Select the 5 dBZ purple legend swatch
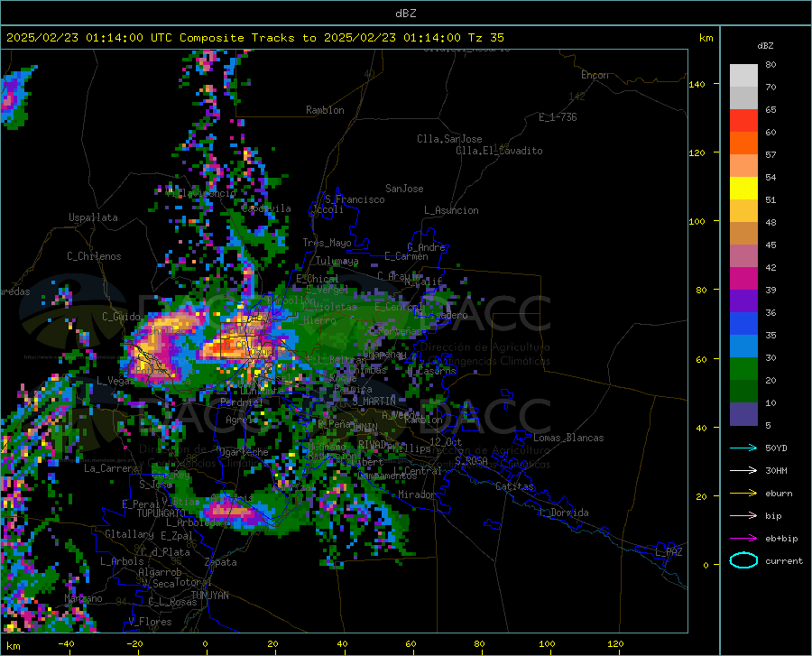This screenshot has width=812, height=656. tap(743, 414)
